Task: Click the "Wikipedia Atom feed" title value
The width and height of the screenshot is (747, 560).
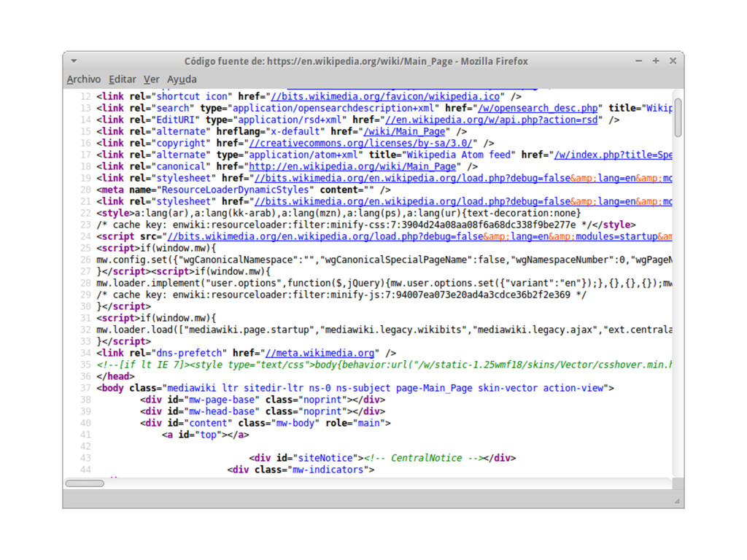Action: tap(459, 155)
